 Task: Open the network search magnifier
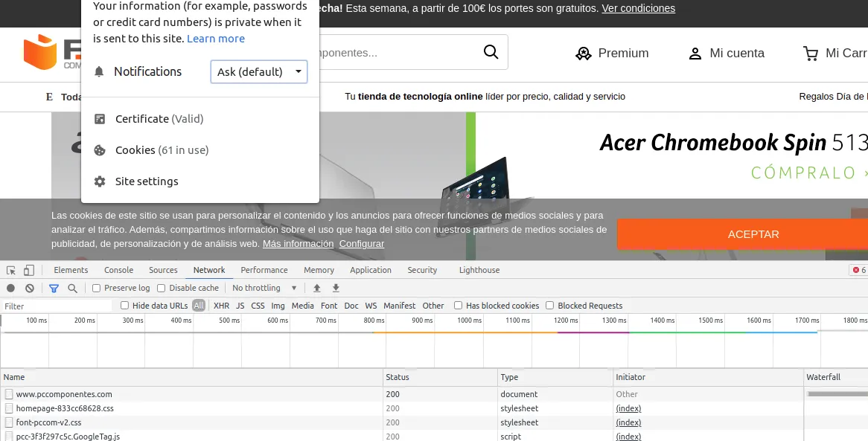point(72,289)
